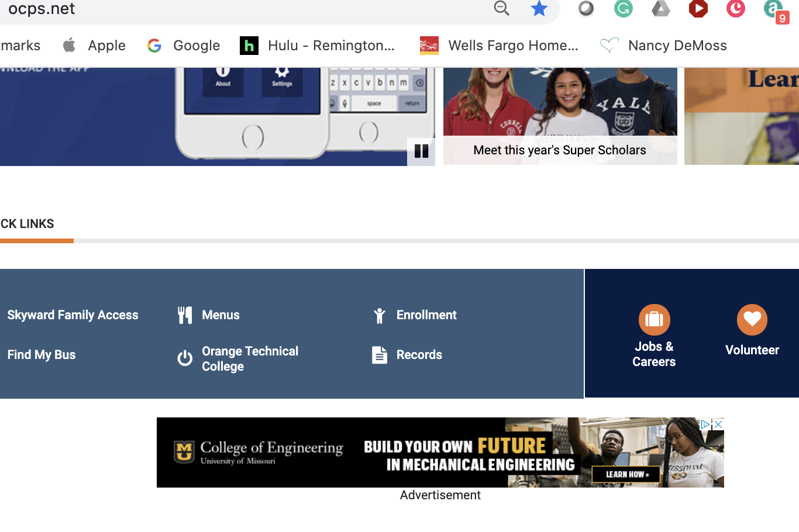Click the gray circle extension icon

coord(586,8)
